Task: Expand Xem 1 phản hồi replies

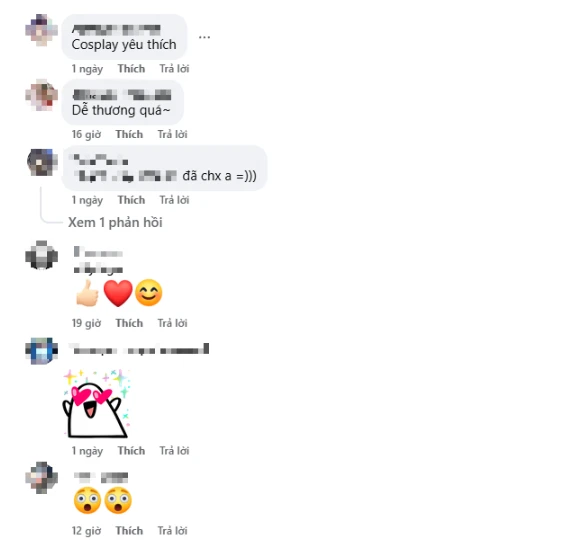Action: click(115, 222)
